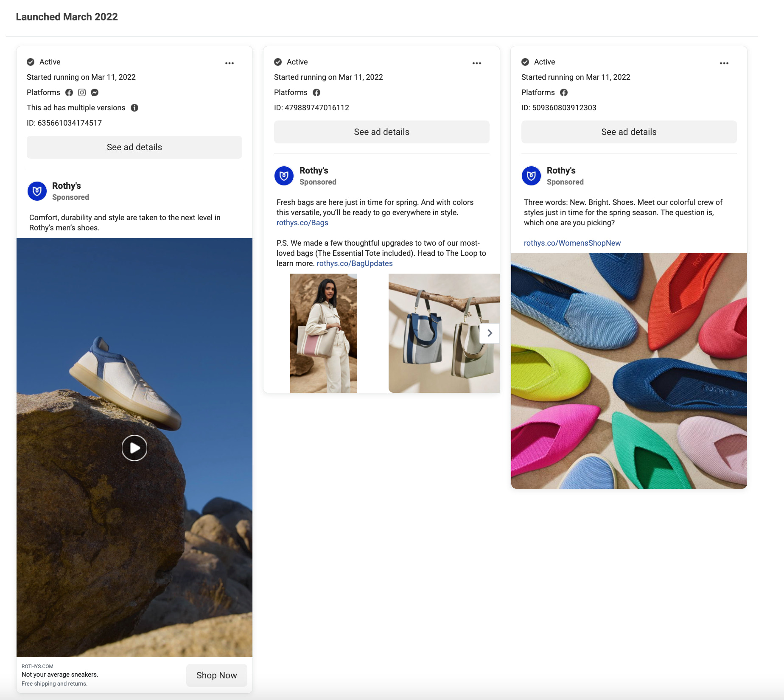Click Rothy's logo avatar on bags ad
Image resolution: width=784 pixels, height=700 pixels.
(284, 176)
